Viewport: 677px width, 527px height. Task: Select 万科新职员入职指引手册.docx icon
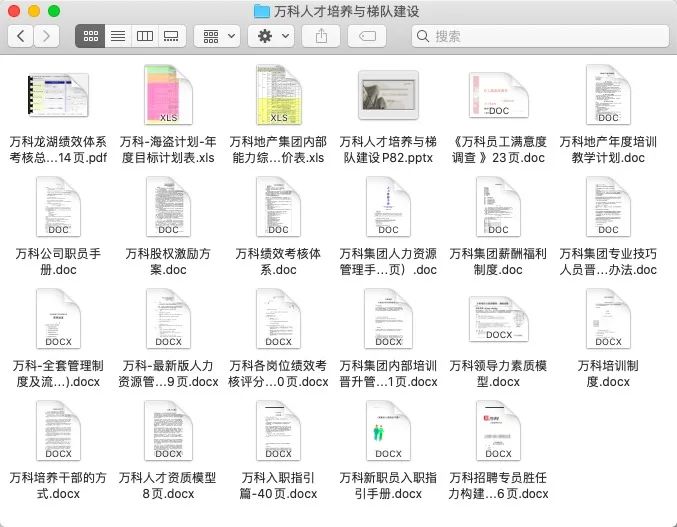[388, 431]
